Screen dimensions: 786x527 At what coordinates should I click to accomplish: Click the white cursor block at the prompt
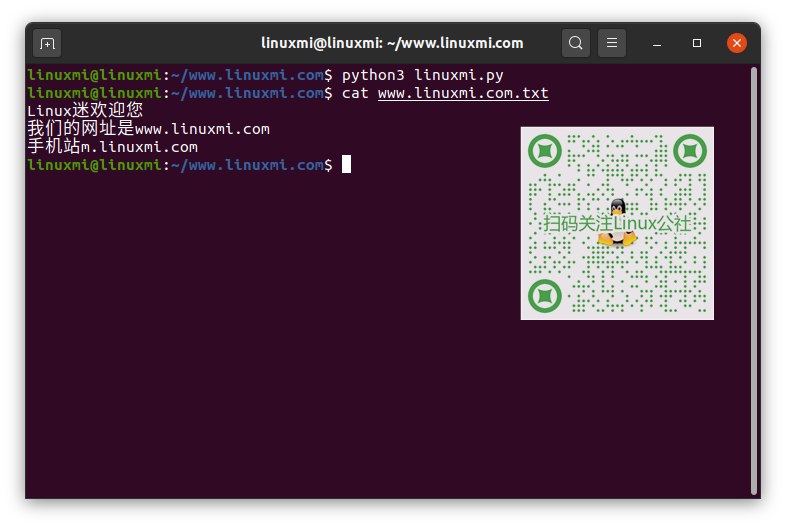click(x=346, y=165)
